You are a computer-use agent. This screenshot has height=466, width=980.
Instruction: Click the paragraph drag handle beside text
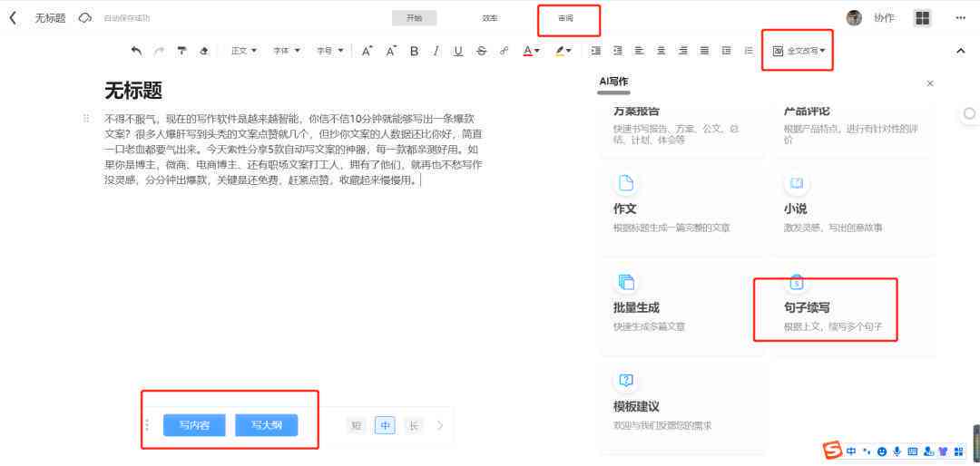point(87,118)
